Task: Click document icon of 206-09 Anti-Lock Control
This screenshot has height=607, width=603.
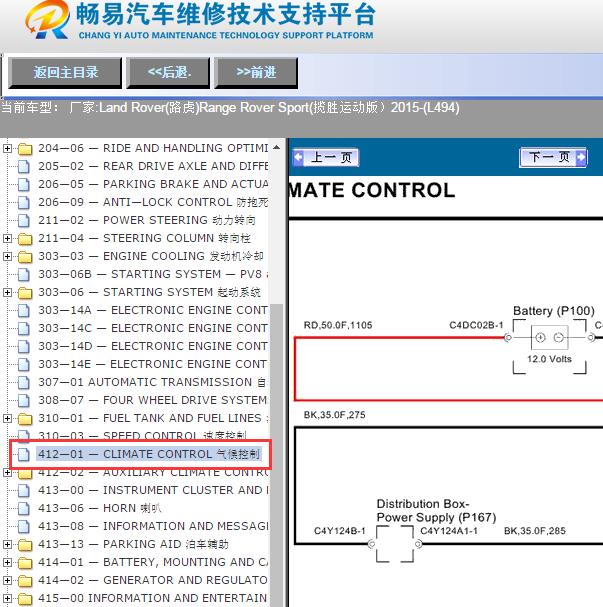Action: pos(24,202)
